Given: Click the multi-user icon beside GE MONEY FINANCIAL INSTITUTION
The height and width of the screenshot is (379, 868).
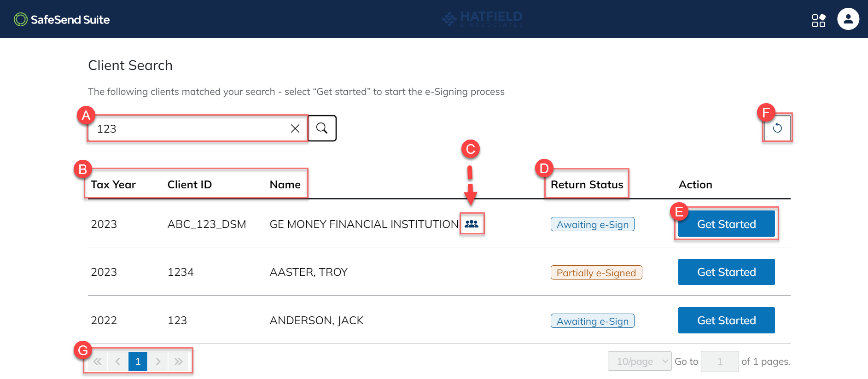Looking at the screenshot, I should click(x=472, y=224).
